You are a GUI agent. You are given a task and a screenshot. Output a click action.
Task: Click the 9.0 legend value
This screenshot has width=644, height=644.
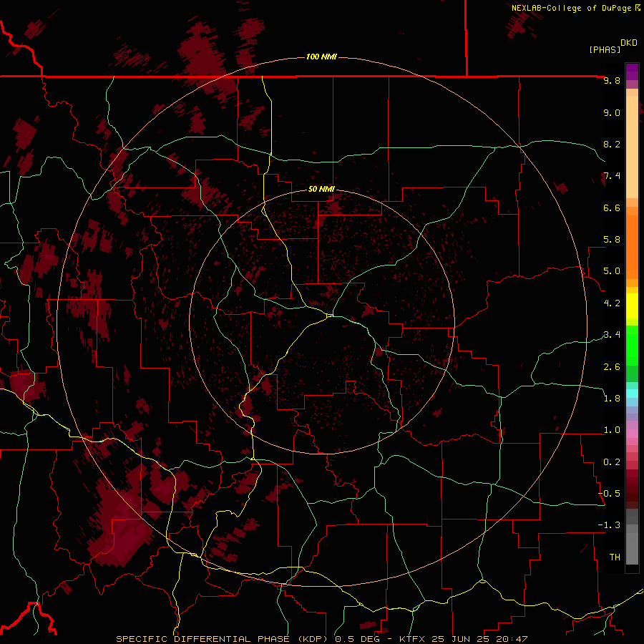612,112
